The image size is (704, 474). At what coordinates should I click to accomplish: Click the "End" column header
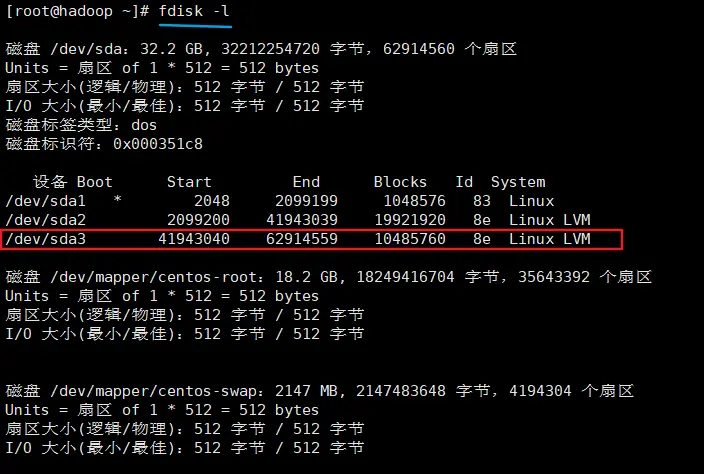click(306, 182)
